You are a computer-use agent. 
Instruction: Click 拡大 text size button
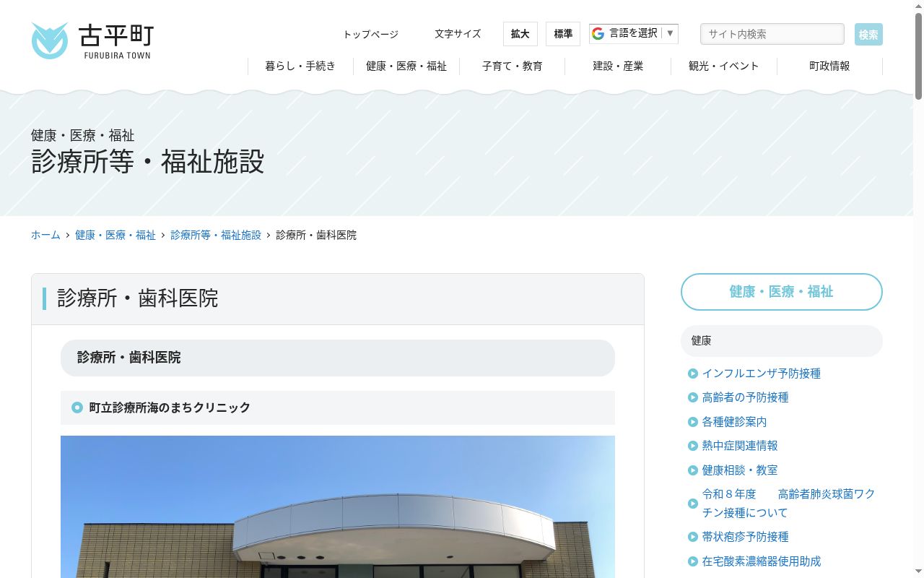point(520,34)
